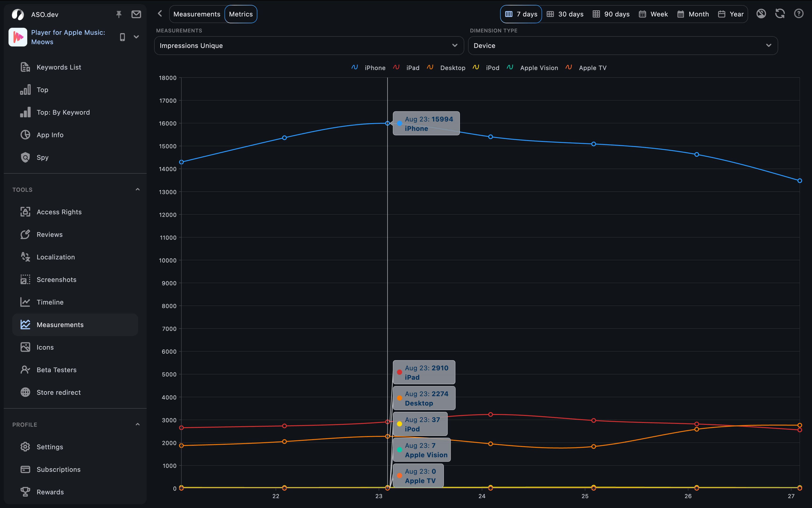The image size is (812, 508).
Task: Click the Top: By Keyword chart icon
Action: tap(25, 112)
